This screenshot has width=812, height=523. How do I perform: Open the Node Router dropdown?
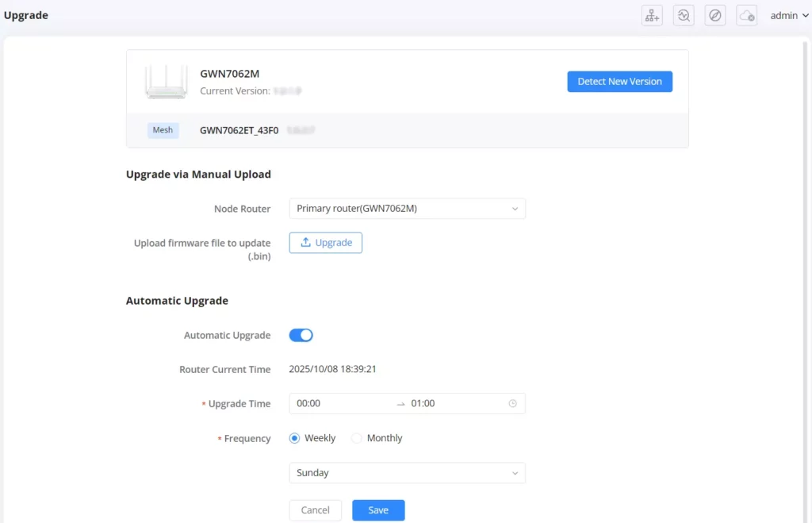pyautogui.click(x=408, y=209)
